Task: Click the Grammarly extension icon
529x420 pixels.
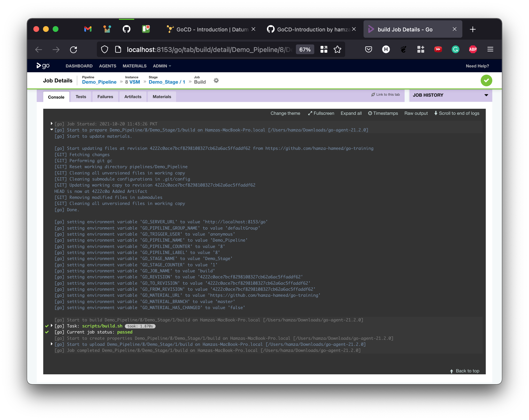Action: [x=455, y=49]
